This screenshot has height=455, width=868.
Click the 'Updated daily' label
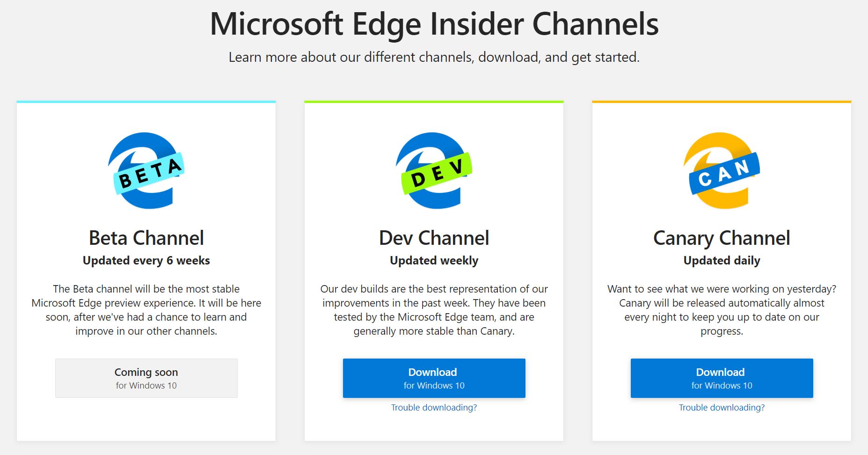click(722, 261)
